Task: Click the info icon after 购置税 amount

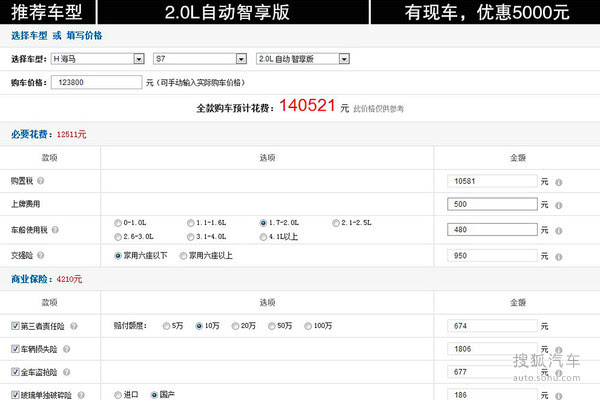Action: click(558, 183)
